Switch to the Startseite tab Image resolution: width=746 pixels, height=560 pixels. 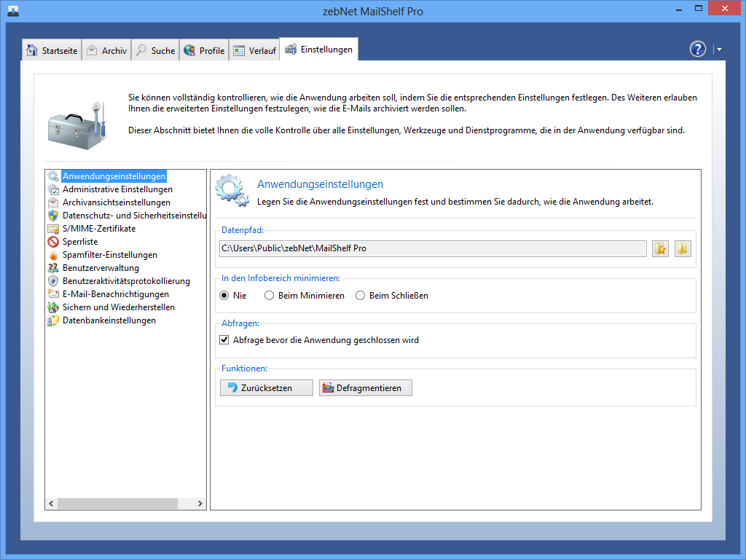(52, 50)
